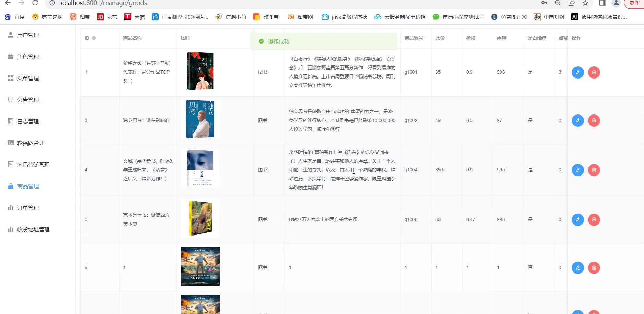Open 免费图片网 bookmark
This screenshot has height=314, width=644.
click(509, 17)
